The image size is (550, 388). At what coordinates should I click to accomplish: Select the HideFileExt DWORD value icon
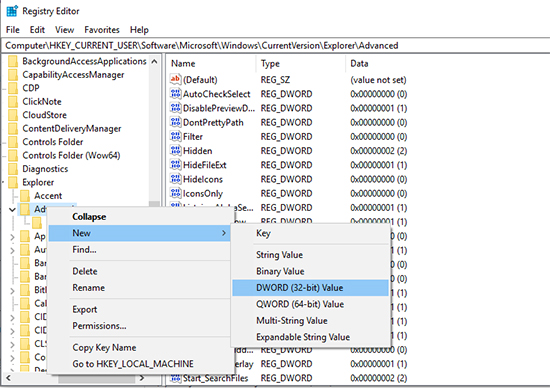click(x=175, y=165)
